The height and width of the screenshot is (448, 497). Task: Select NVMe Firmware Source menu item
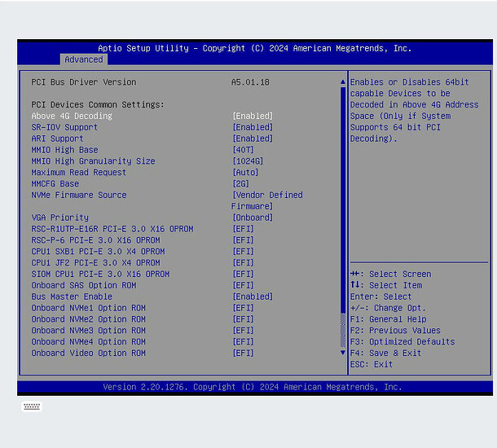(79, 195)
